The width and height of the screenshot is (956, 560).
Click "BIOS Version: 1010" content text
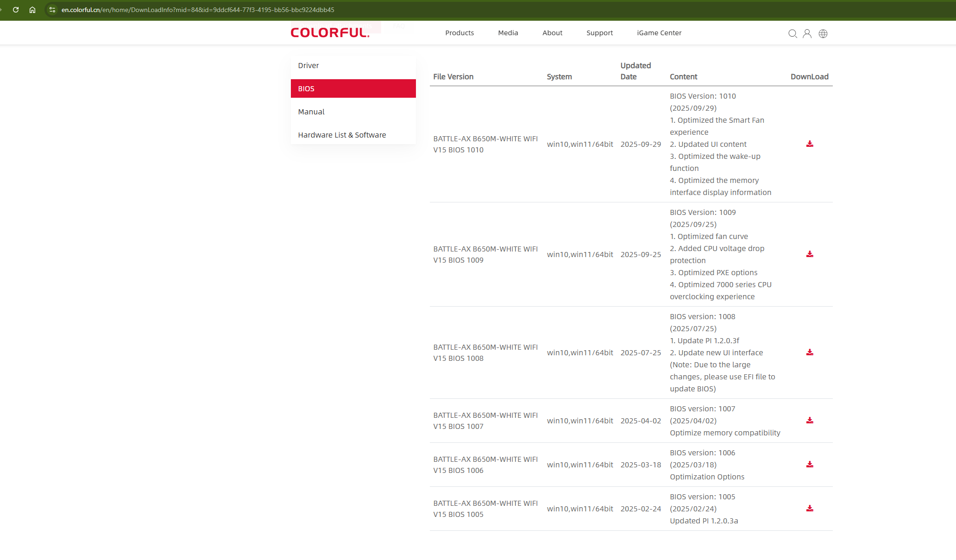pos(703,96)
